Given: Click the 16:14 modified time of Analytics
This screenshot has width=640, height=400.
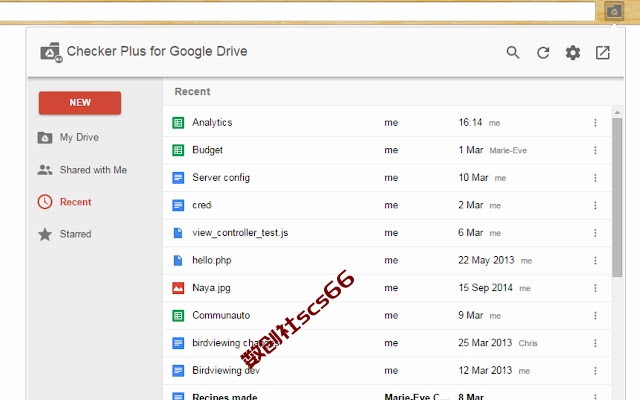Looking at the screenshot, I should (x=470, y=122).
